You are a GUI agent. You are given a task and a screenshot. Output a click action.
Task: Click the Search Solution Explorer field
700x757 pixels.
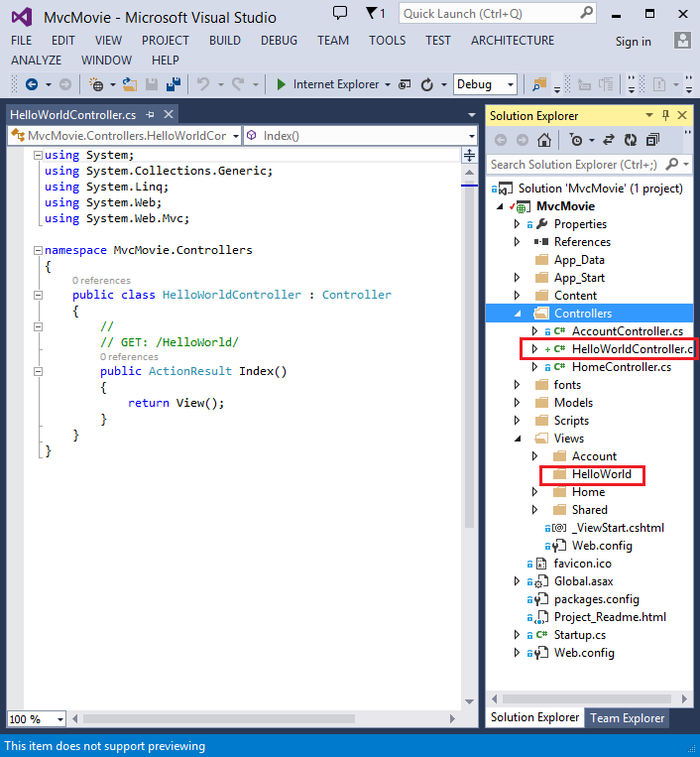click(576, 165)
